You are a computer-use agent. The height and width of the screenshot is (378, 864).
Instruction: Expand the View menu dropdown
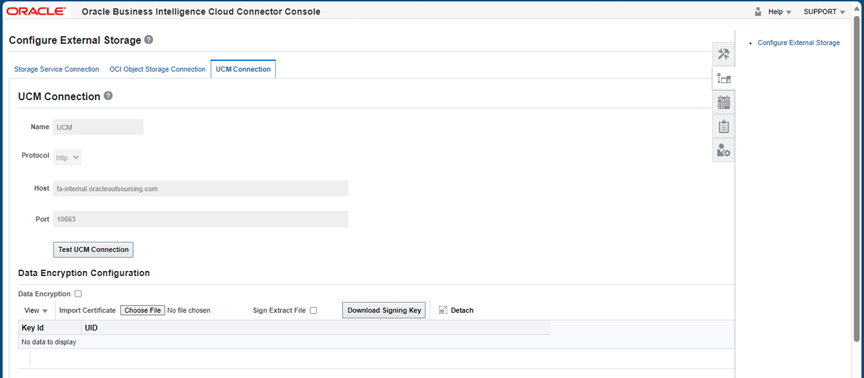coord(36,310)
